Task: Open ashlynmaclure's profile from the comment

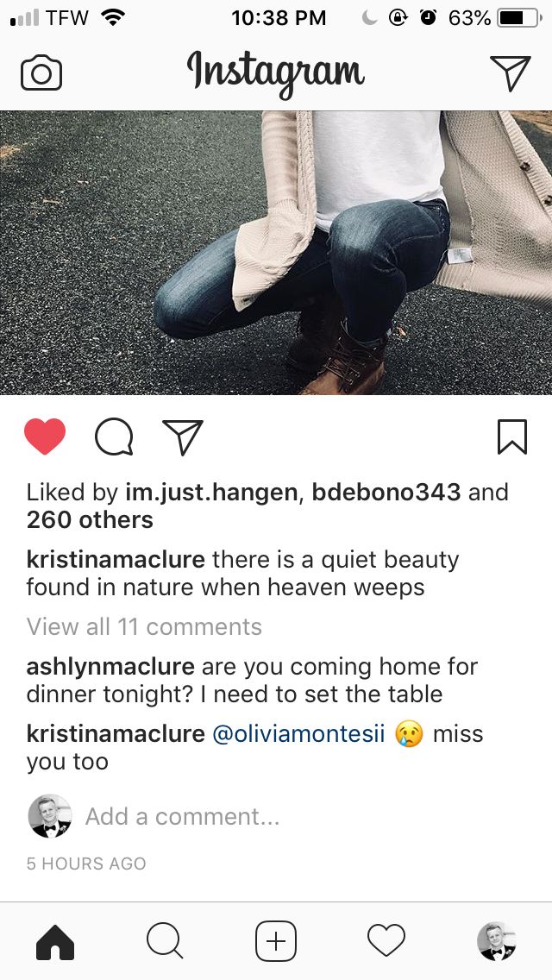Action: point(110,667)
